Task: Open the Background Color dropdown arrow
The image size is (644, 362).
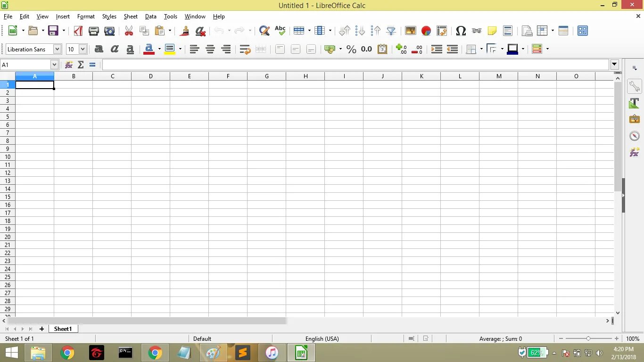Action: [x=180, y=49]
